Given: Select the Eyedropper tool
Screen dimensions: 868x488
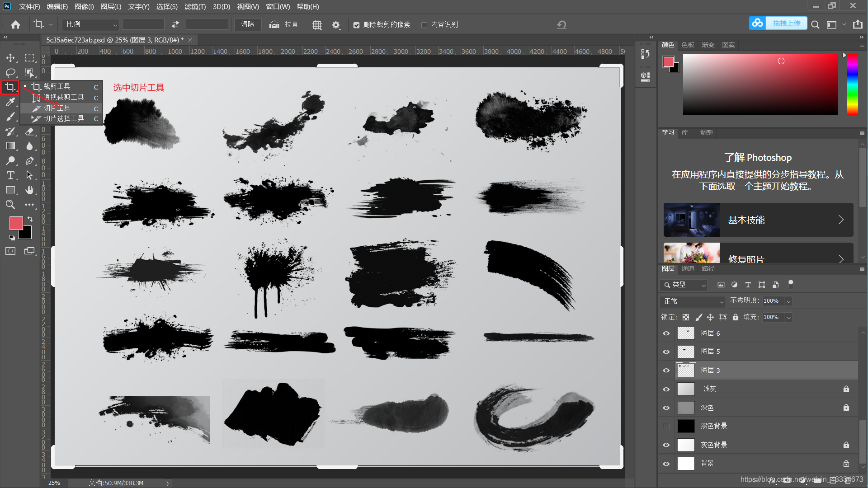Looking at the screenshot, I should tap(10, 102).
